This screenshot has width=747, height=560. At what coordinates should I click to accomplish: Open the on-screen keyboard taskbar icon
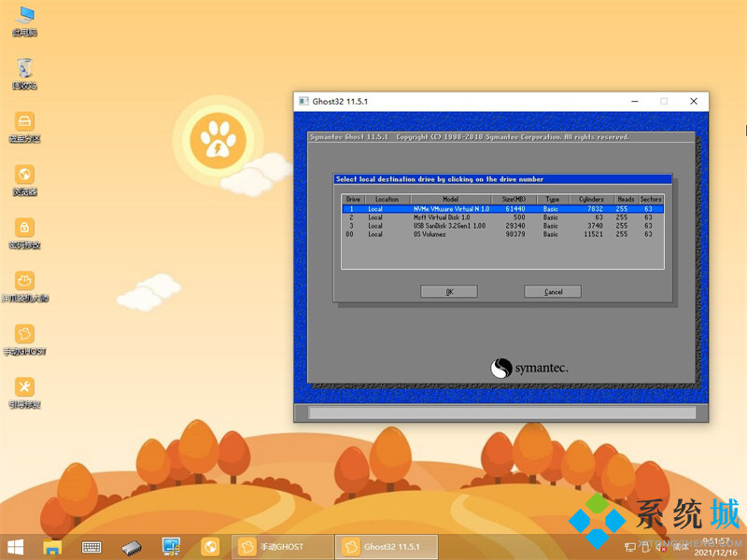pos(92,547)
